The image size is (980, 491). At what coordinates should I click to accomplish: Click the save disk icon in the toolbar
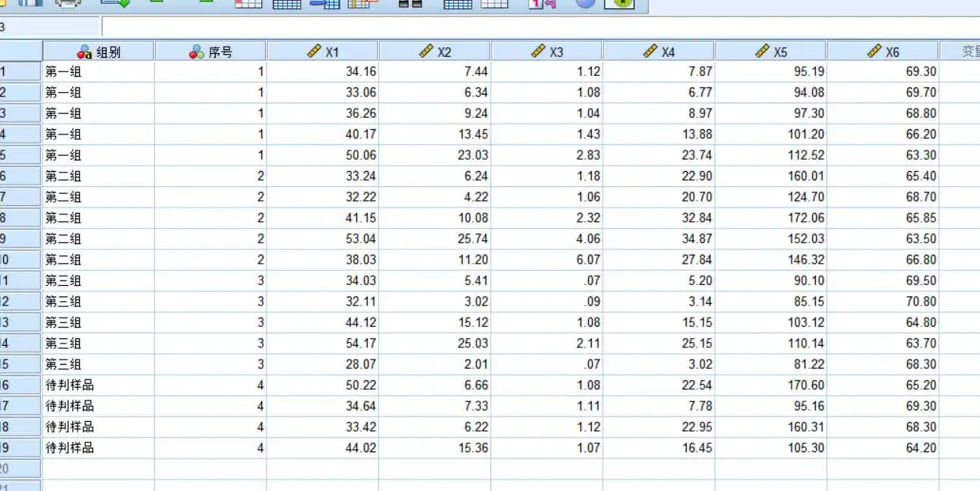30,3
